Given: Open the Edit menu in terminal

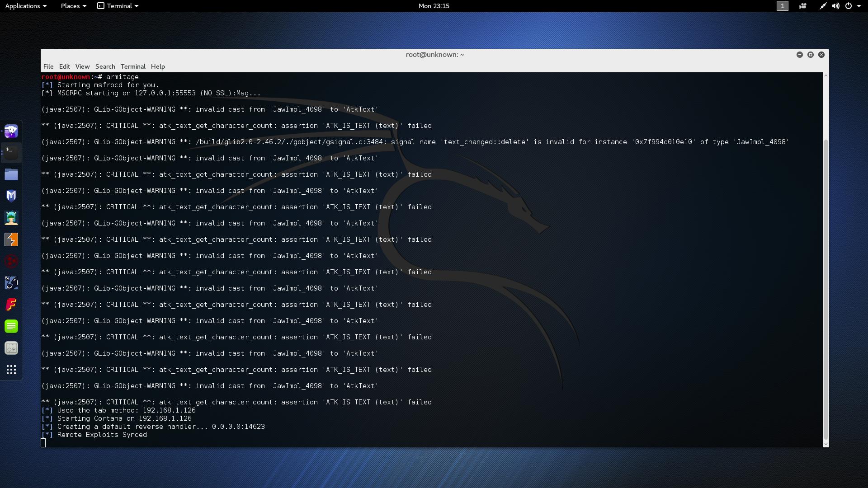Looking at the screenshot, I should coord(65,66).
